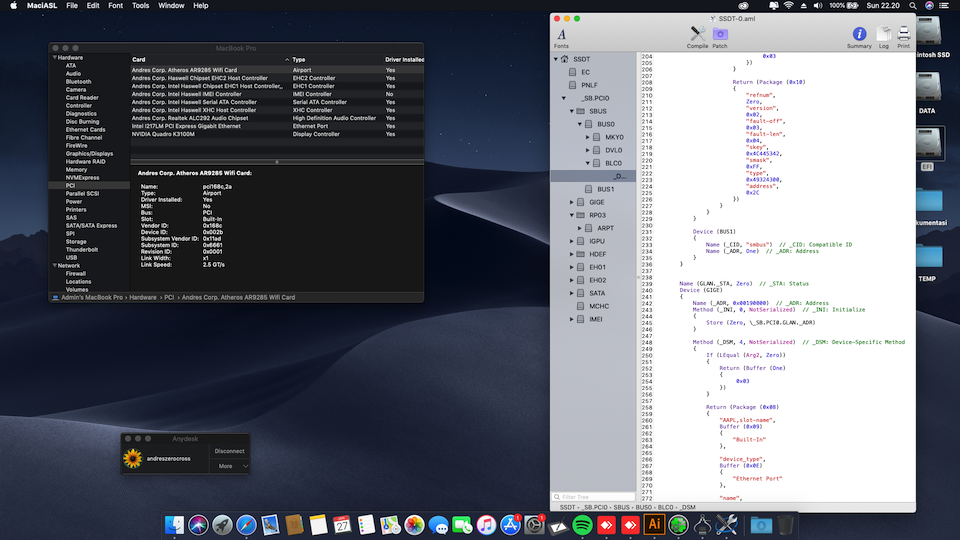Select Intel I217LM PCI Express Gigabit Ethernet row
This screenshot has height=540, width=960.
[277, 126]
